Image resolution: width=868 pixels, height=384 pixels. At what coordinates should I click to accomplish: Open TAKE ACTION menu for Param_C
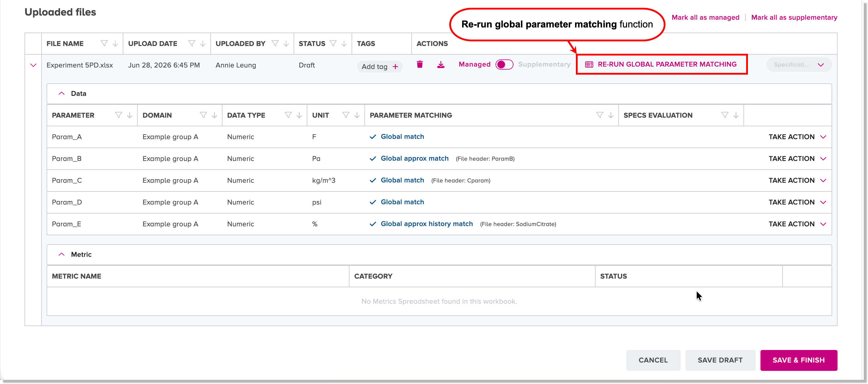coord(797,181)
